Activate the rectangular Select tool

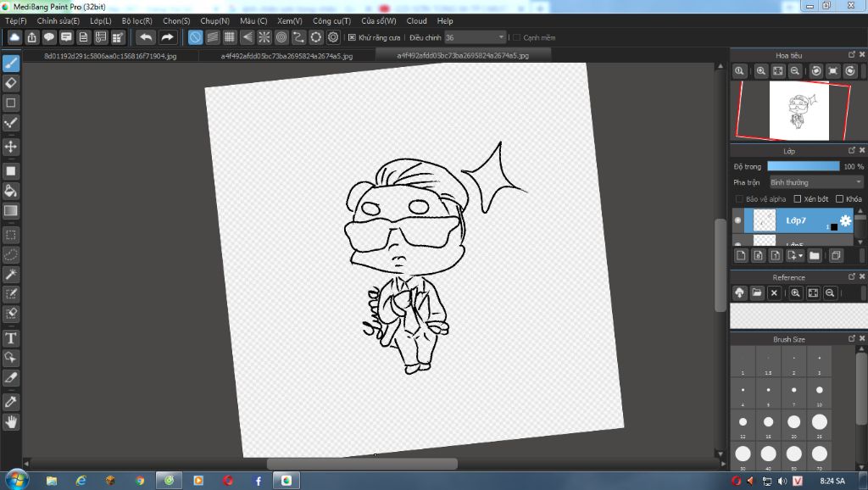(10, 236)
